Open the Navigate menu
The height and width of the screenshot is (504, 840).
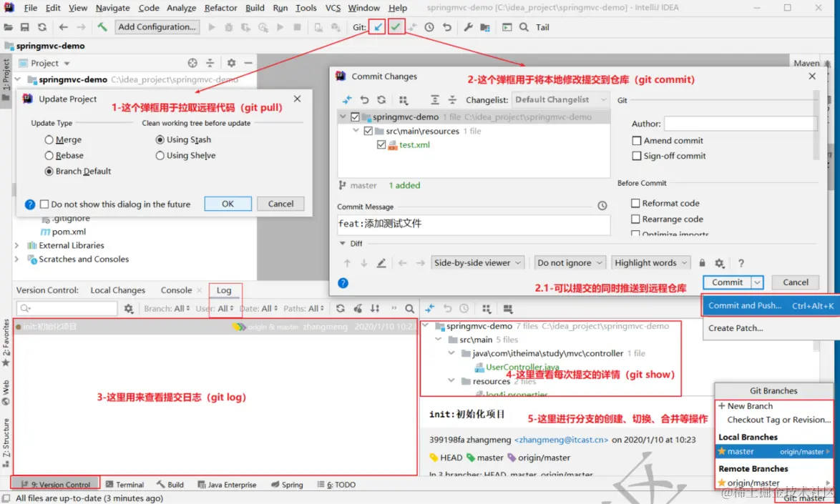(112, 7)
